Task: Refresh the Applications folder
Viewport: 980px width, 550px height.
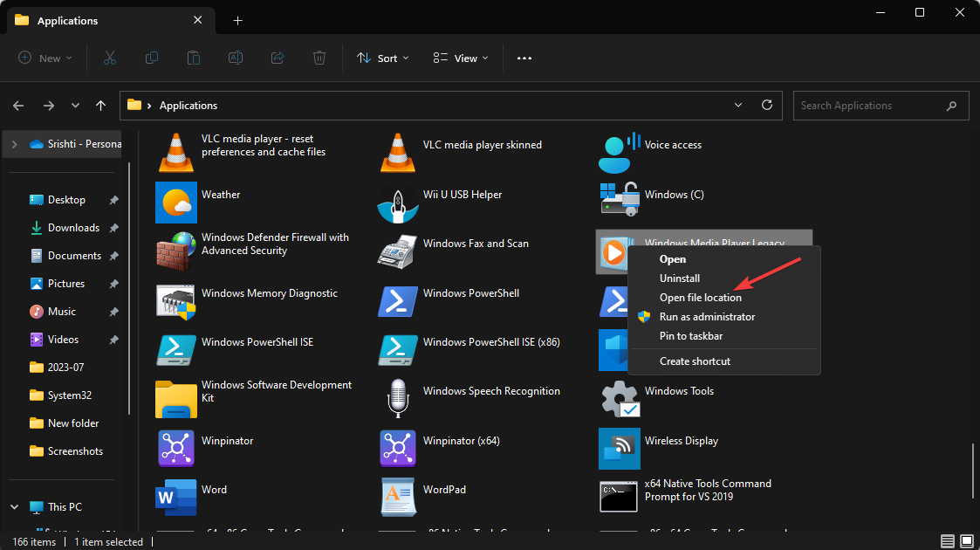Action: click(767, 105)
